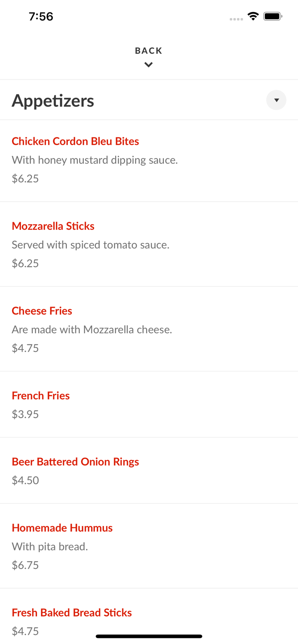298x644 pixels.
Task: Collapse the Appetizers section via its circular arrow
Action: (x=276, y=100)
